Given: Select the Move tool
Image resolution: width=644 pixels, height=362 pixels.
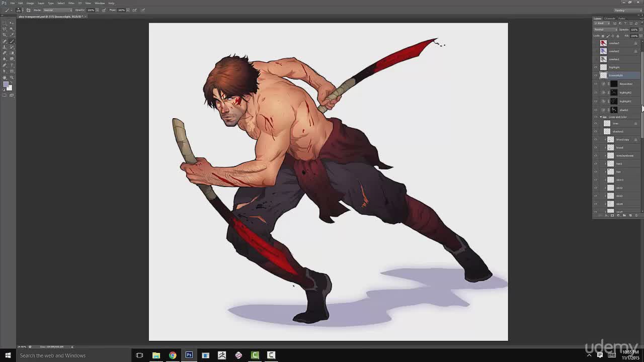Looking at the screenshot, I should tap(12, 23).
